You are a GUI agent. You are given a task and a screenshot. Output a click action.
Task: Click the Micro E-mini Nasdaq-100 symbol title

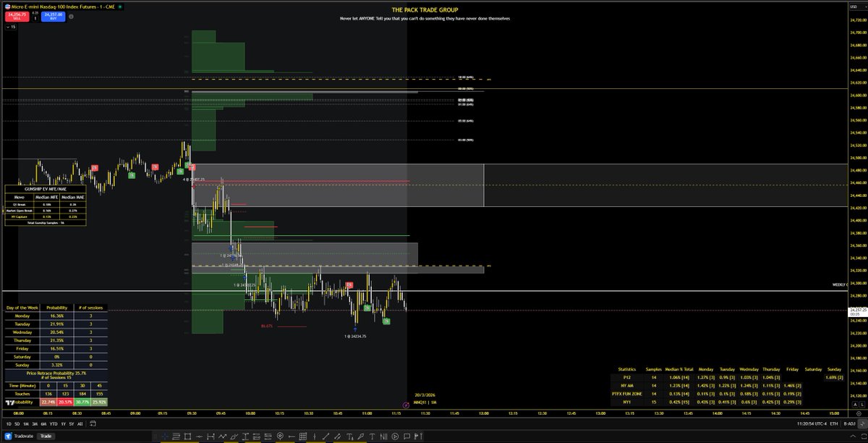(63, 7)
